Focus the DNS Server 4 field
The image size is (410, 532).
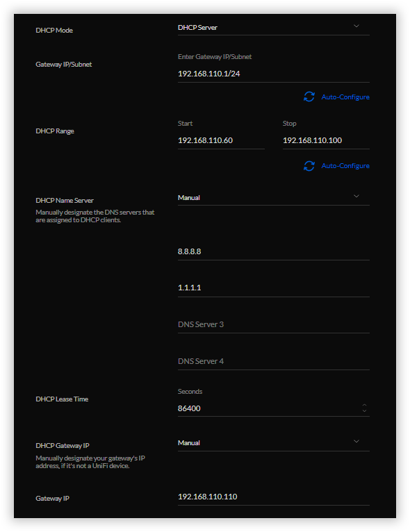tap(274, 361)
